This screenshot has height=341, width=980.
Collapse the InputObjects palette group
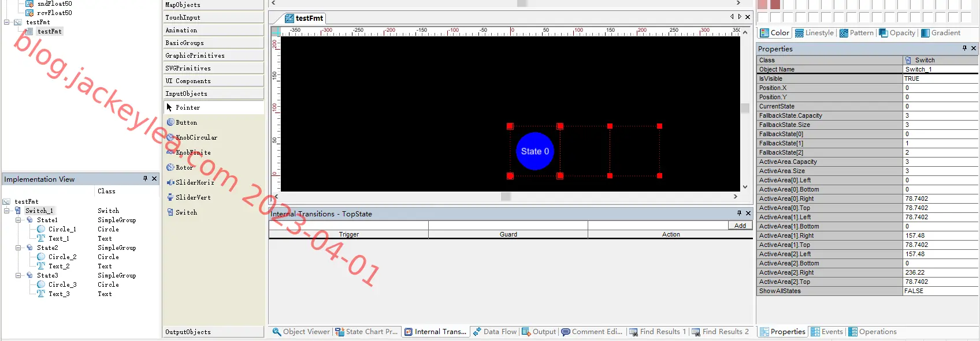[213, 93]
